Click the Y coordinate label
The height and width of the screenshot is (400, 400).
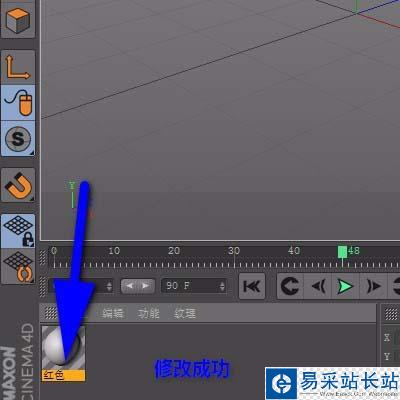[387, 357]
